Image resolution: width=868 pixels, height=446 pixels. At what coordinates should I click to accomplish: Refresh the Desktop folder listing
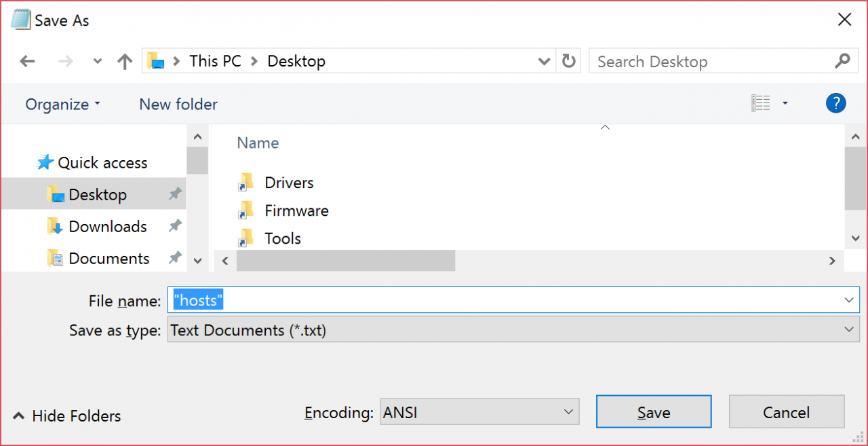coord(568,62)
